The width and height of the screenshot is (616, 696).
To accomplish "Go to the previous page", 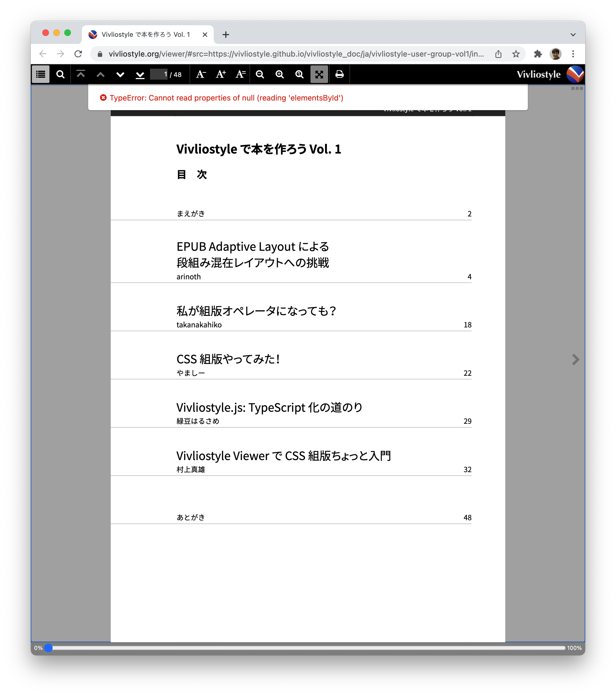I will 101,74.
